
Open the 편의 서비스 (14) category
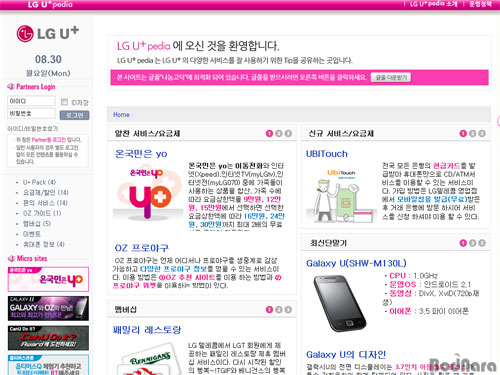(x=45, y=203)
